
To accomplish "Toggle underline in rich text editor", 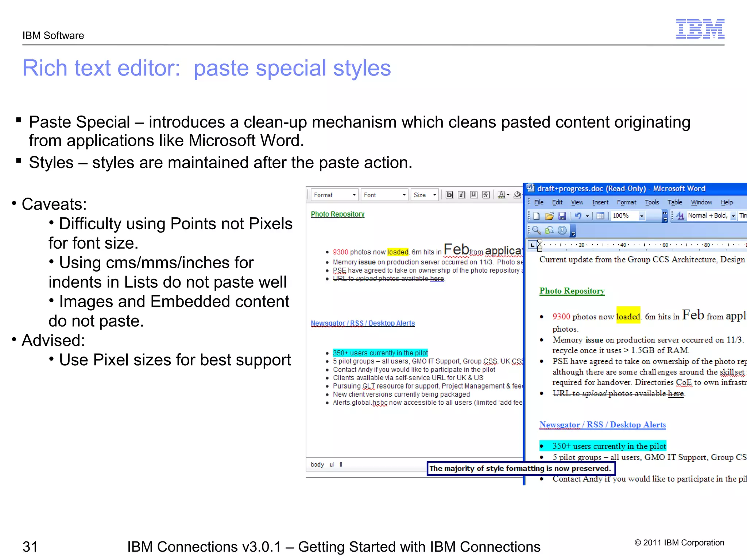I will [473, 195].
